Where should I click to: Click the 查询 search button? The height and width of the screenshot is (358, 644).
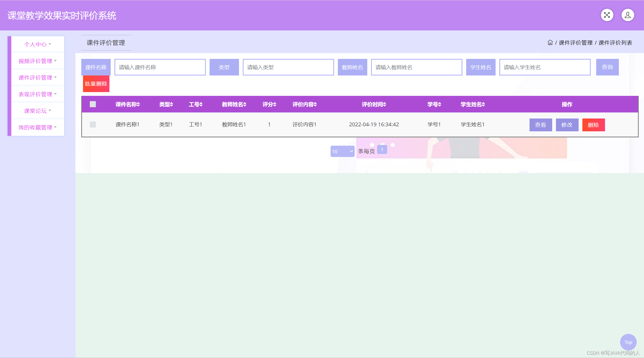pos(607,67)
